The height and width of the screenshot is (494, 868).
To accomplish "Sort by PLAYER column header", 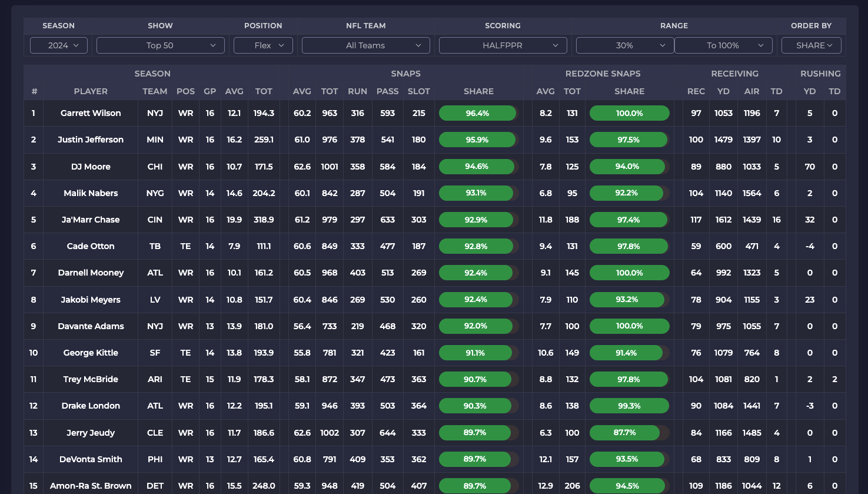I will pyautogui.click(x=91, y=91).
